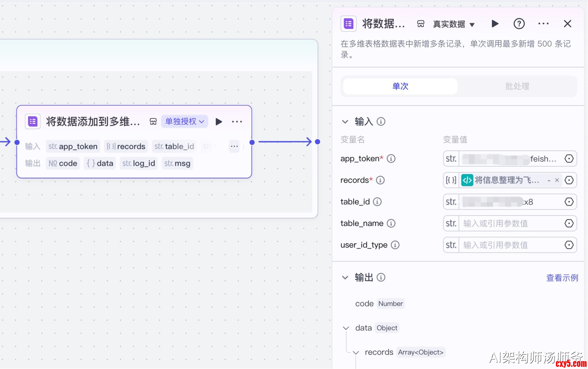Open the panel's three-dot more options menu

tap(543, 24)
